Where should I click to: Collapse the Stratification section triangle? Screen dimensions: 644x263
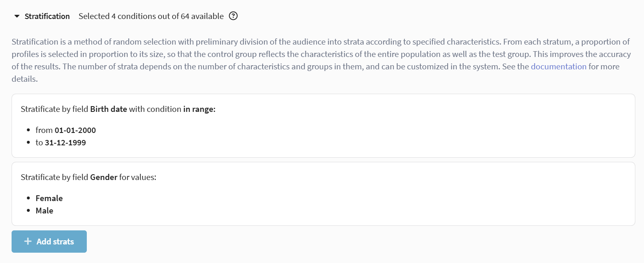[17, 17]
